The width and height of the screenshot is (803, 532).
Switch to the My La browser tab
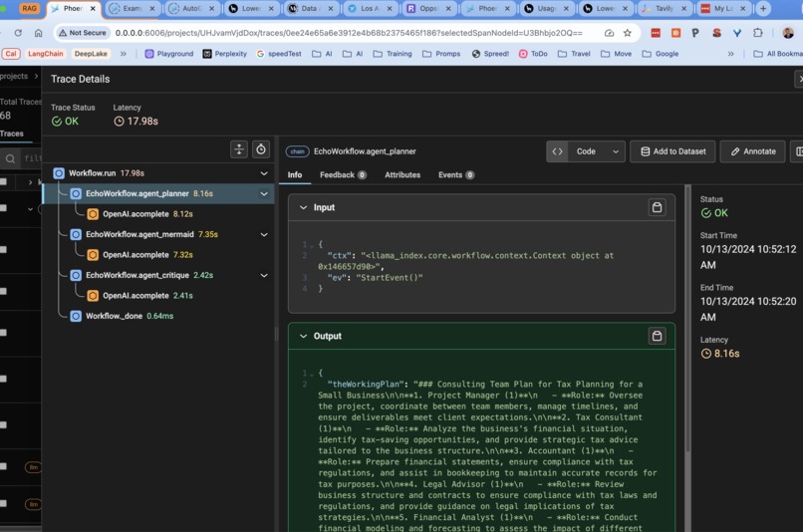(723, 9)
